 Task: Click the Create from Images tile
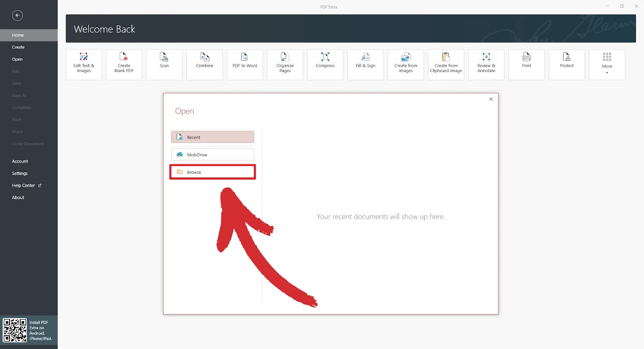(406, 64)
